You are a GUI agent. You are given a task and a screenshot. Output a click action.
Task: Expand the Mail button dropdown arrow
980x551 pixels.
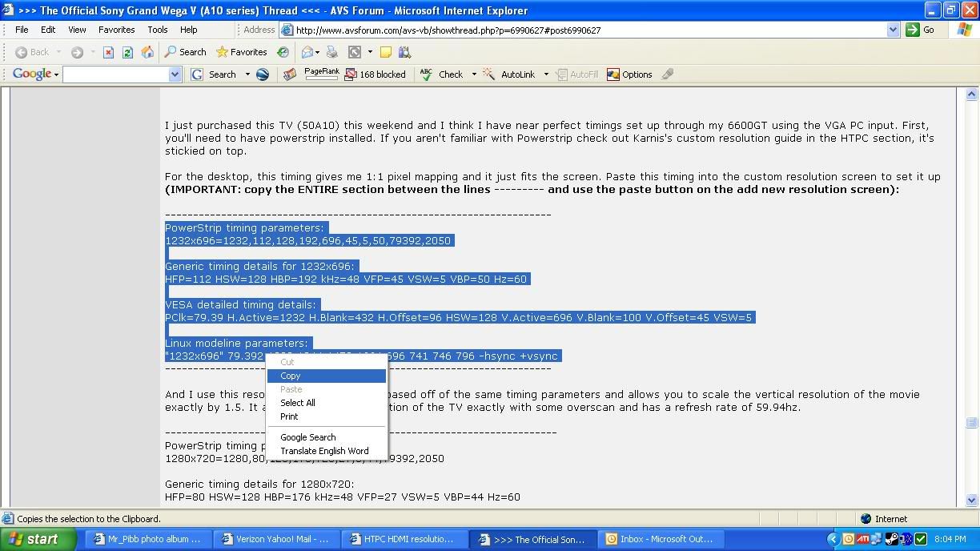click(x=319, y=52)
